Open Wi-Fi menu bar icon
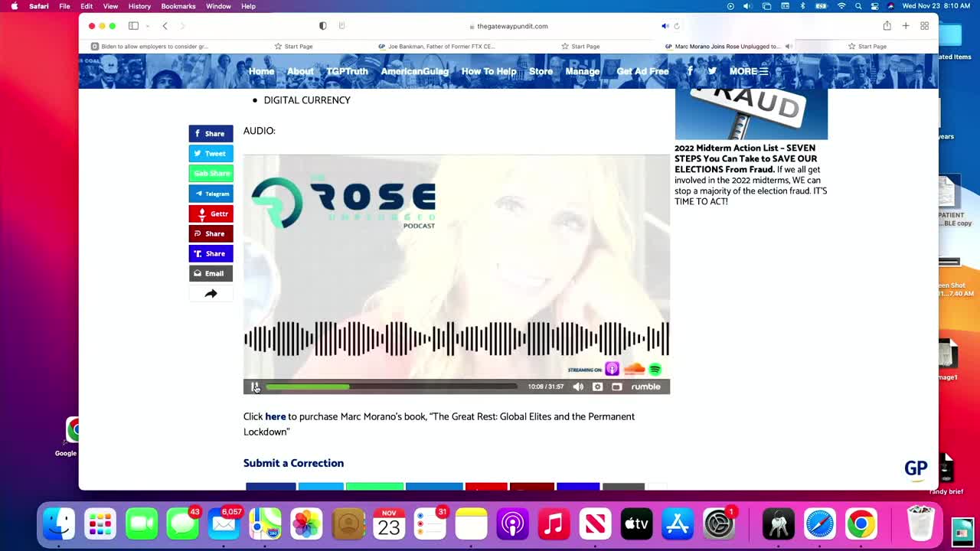This screenshot has width=980, height=551. coord(841,6)
